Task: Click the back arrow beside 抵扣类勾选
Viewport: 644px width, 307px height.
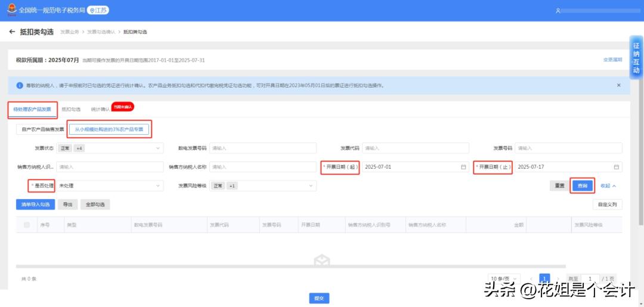Action: pos(12,32)
